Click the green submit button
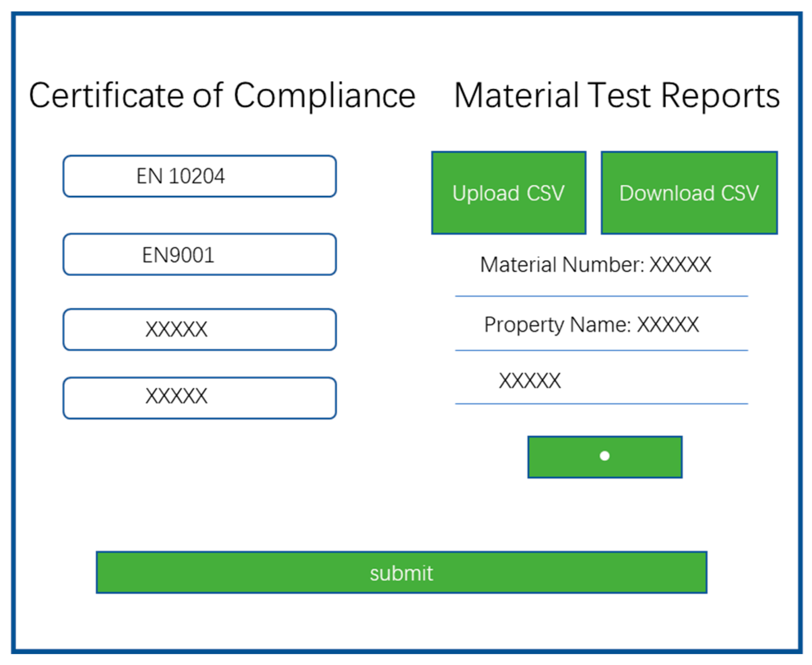 click(x=401, y=572)
